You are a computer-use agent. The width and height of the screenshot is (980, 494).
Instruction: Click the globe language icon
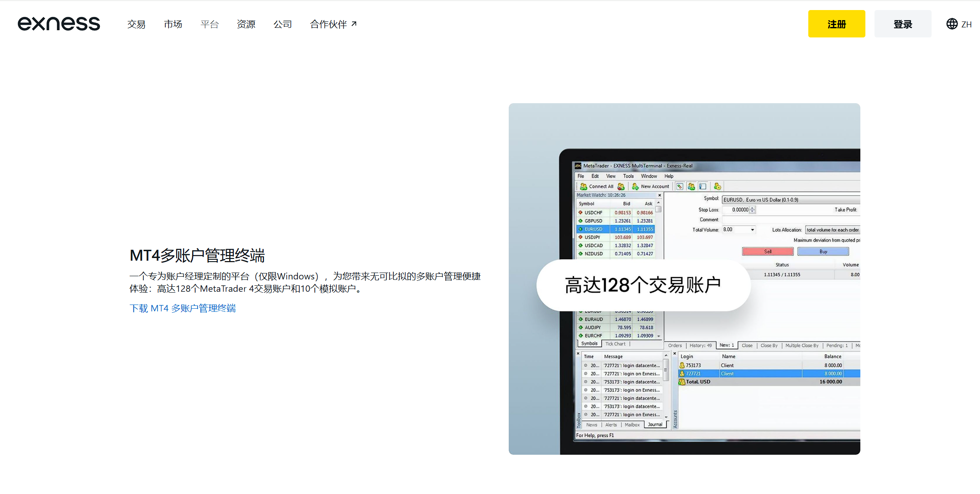point(952,24)
